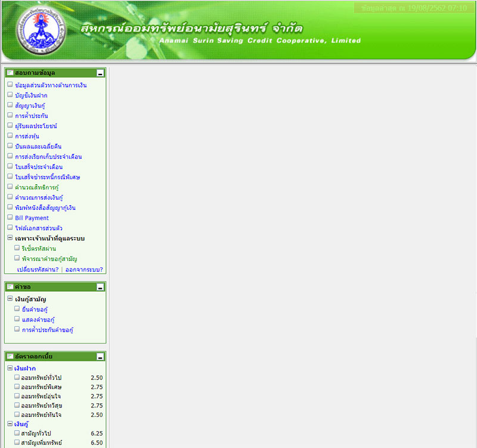The height and width of the screenshot is (448, 477).
Task: Click the node icon next to การค้ำประกัน
Action: pos(10,115)
